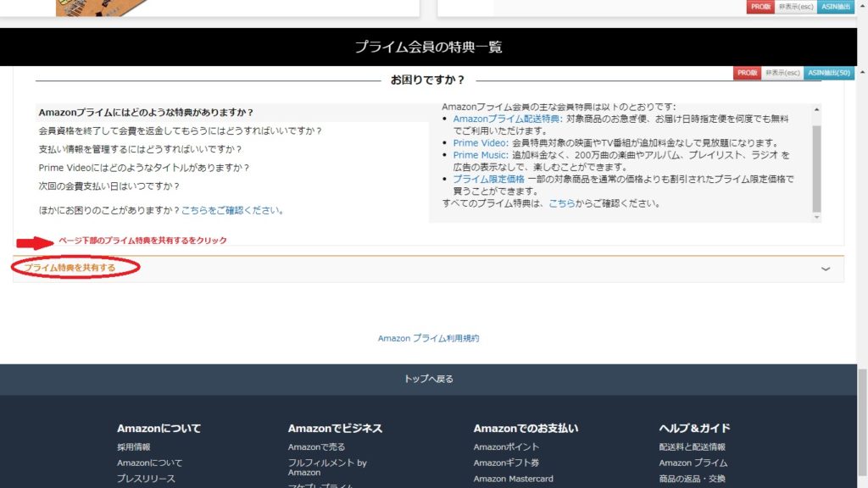This screenshot has height=488, width=868.
Task: Open 商品の返品・交換 footer link
Action: coord(692,479)
